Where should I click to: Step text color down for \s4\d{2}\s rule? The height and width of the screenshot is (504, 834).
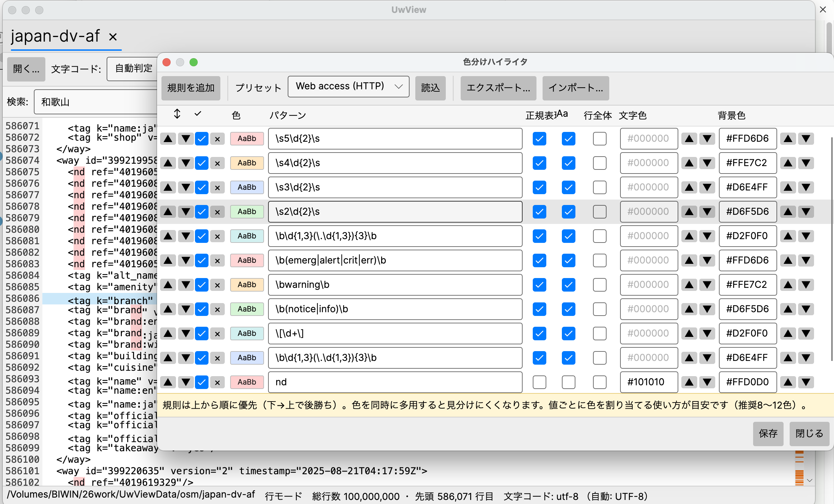click(x=707, y=163)
